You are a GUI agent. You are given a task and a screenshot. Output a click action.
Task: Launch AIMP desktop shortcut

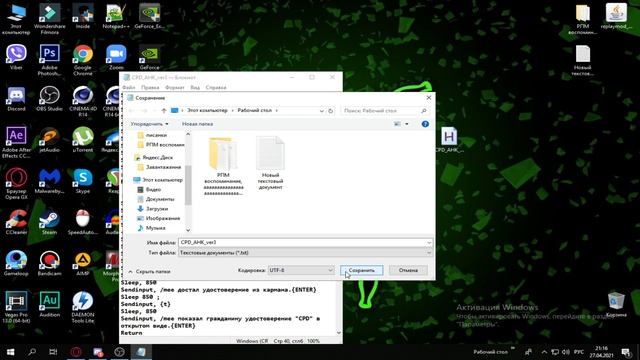pos(83,264)
